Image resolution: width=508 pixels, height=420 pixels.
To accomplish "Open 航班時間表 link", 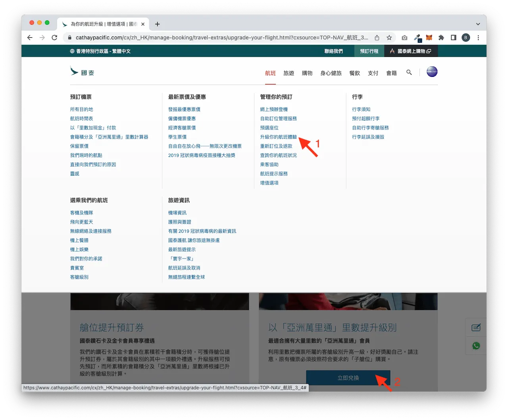I will pos(81,119).
